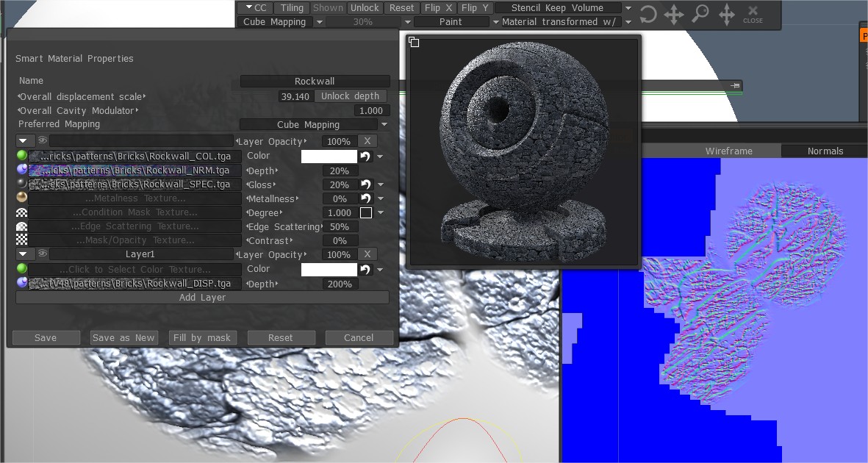Click the normal map sphere icon beside Rockwall_NRM
Image resolution: width=868 pixels, height=463 pixels.
coord(22,171)
